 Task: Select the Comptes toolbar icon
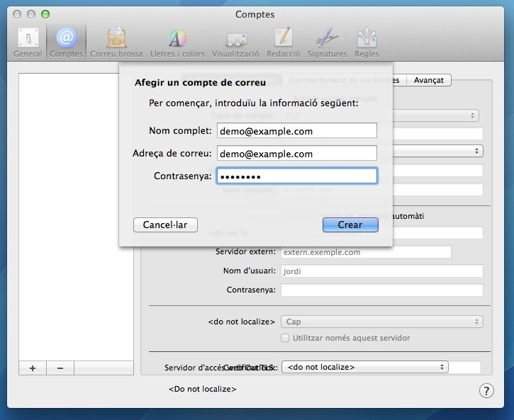point(66,42)
